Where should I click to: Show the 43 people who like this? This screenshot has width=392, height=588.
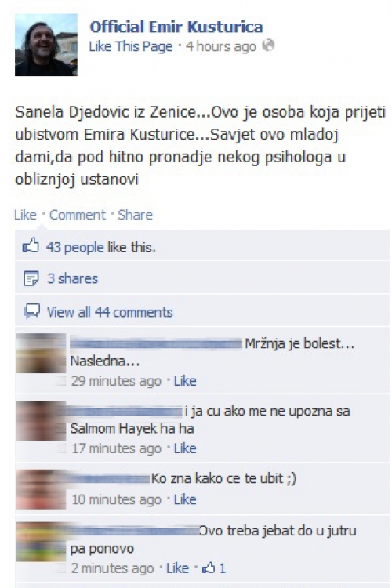[101, 247]
